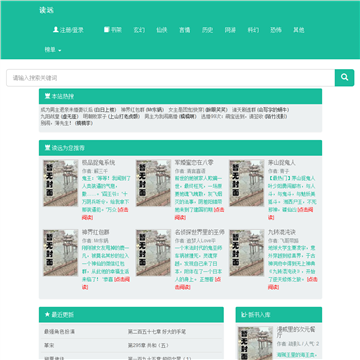Click the first hot search entry by 白日上楼
The image size is (360, 360).
point(66,110)
